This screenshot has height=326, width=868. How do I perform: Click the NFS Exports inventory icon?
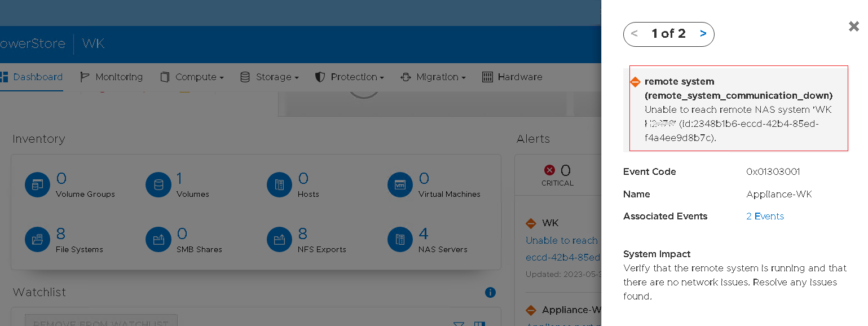pos(279,240)
